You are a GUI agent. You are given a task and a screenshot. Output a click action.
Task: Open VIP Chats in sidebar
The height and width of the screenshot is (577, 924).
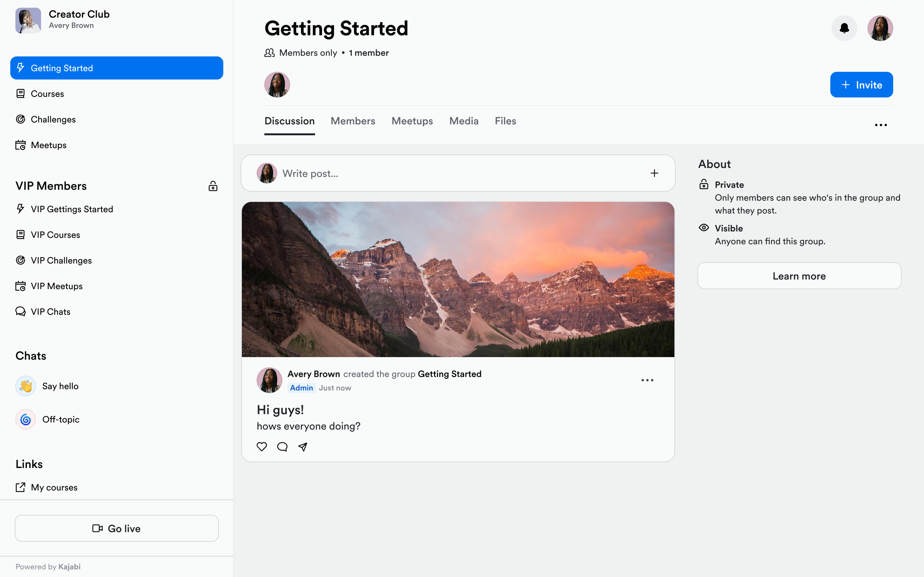pyautogui.click(x=50, y=312)
